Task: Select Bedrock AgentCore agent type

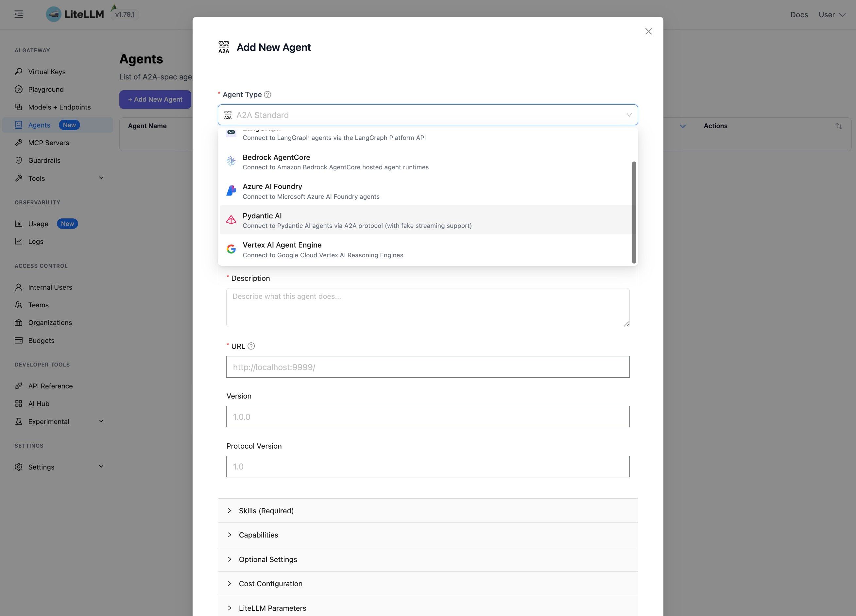Action: [x=426, y=162]
